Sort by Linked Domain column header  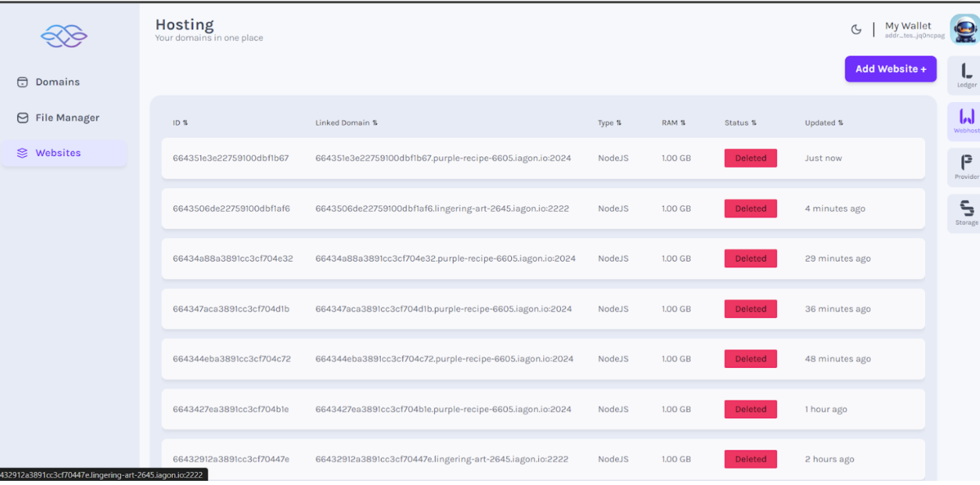tap(346, 123)
